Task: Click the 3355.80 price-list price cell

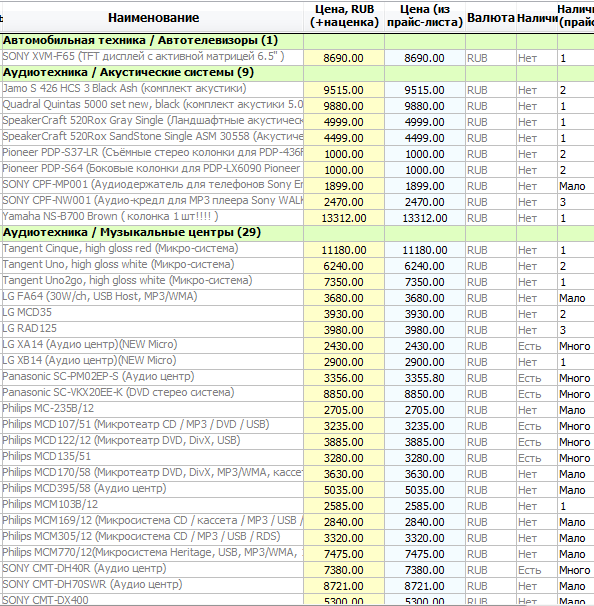Action: coord(425,378)
